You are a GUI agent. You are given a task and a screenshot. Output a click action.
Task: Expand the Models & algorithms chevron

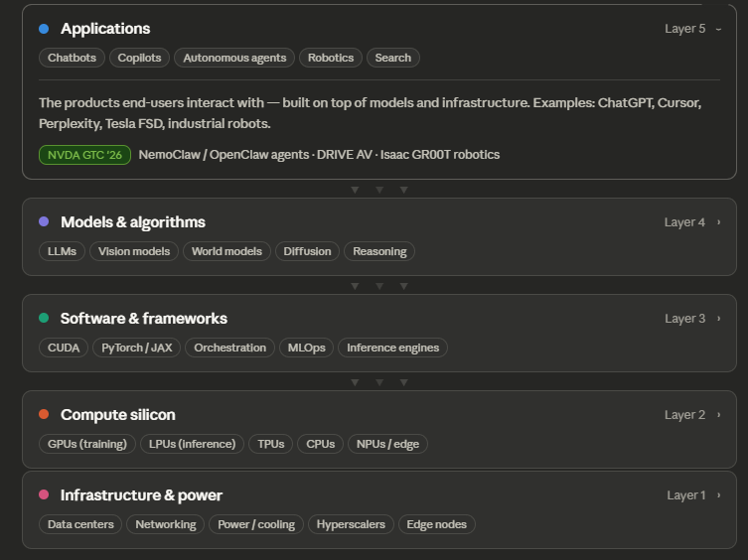point(718,222)
